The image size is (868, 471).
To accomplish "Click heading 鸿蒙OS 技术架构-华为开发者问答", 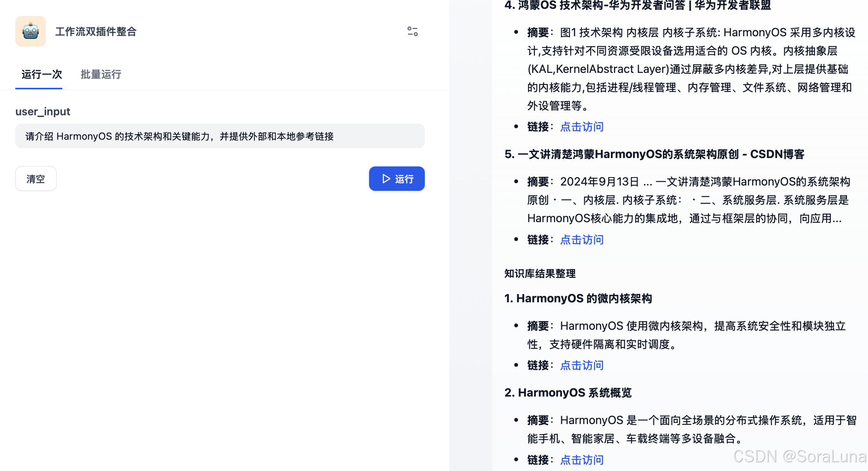I will 637,5.
